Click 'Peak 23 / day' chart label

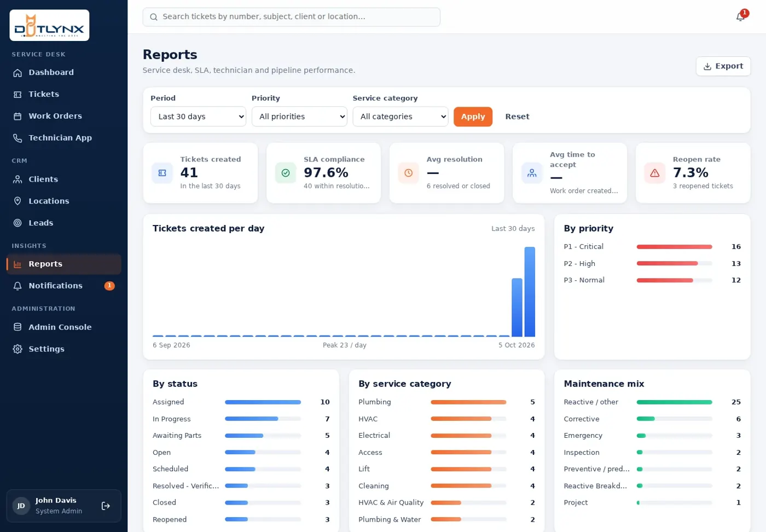click(x=344, y=345)
